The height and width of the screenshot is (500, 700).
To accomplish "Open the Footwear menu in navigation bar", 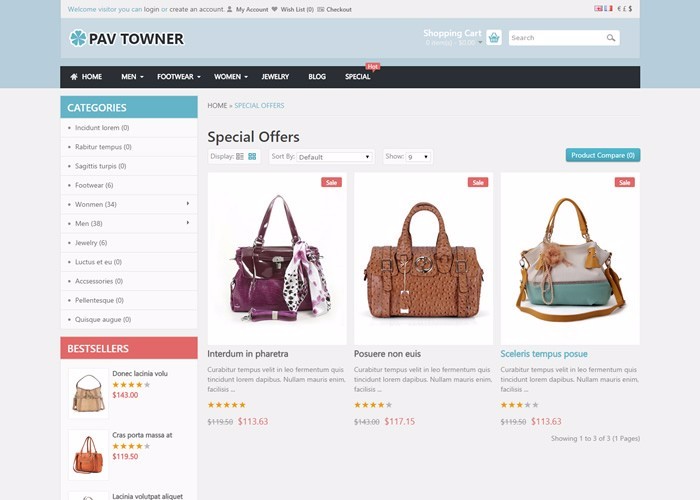I will (x=179, y=77).
